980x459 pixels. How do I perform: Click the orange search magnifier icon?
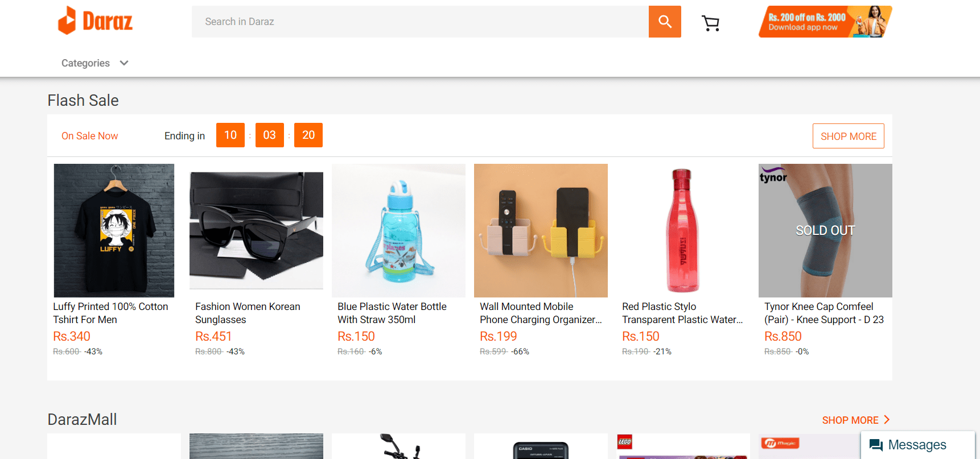click(x=664, y=21)
